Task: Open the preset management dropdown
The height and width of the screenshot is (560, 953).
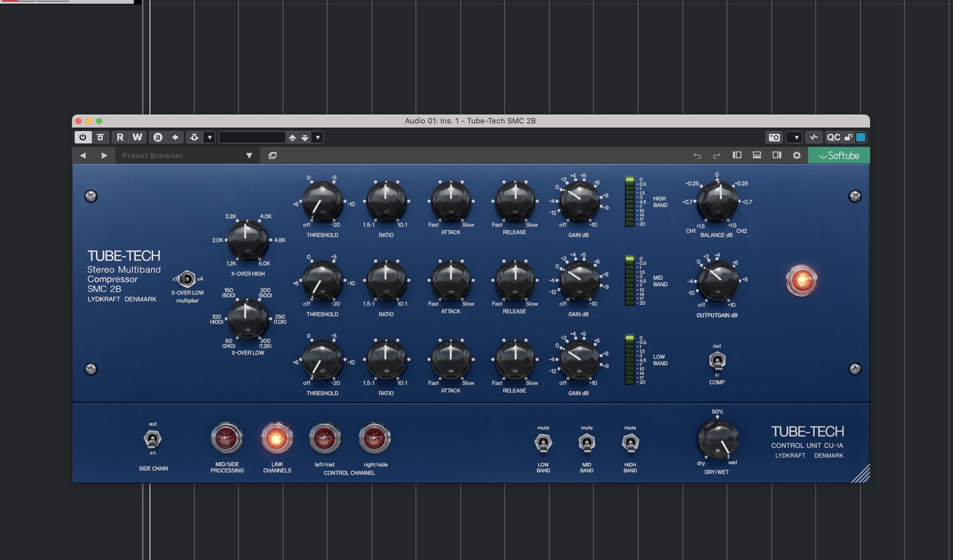Action: (318, 137)
